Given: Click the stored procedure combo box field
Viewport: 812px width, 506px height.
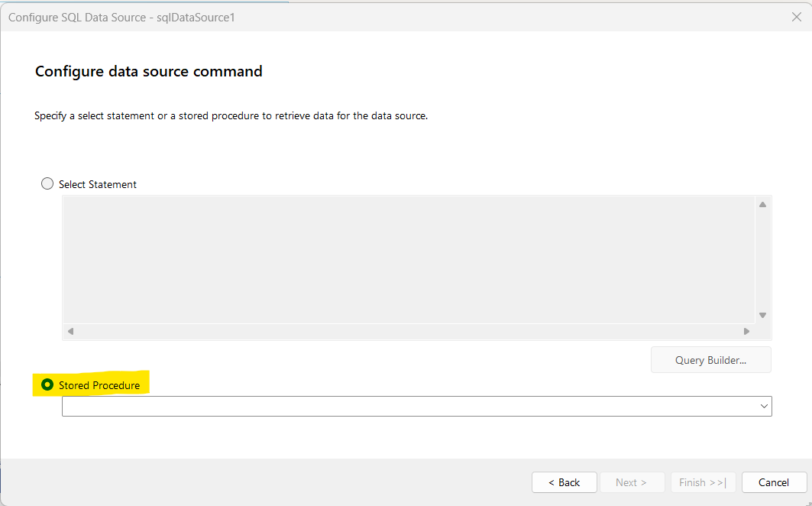Looking at the screenshot, I should (x=409, y=407).
